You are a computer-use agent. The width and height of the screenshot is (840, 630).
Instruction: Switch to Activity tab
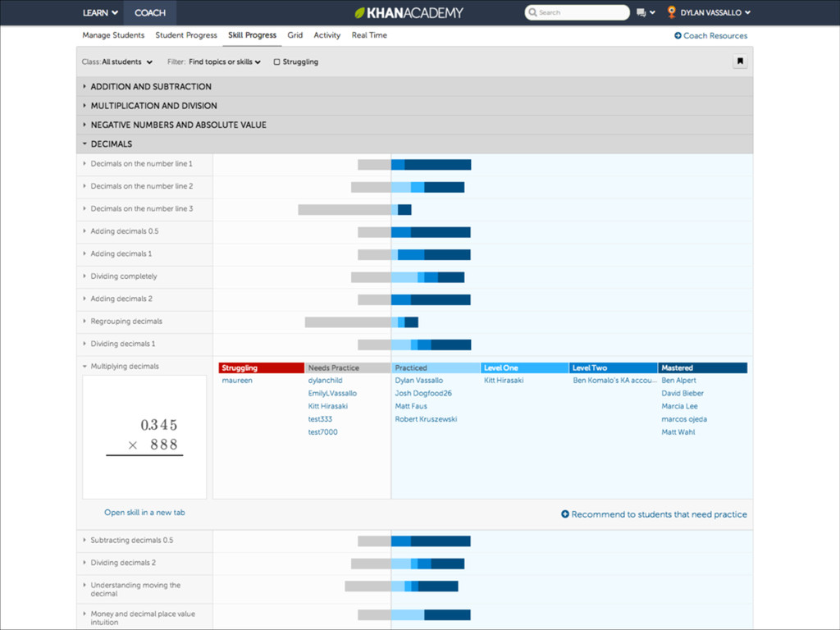326,34
